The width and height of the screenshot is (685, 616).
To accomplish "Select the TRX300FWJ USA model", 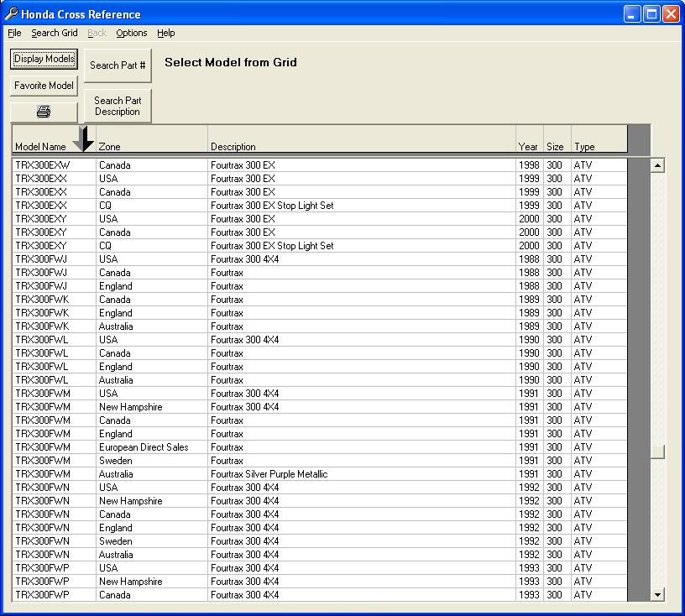I will coord(320,259).
